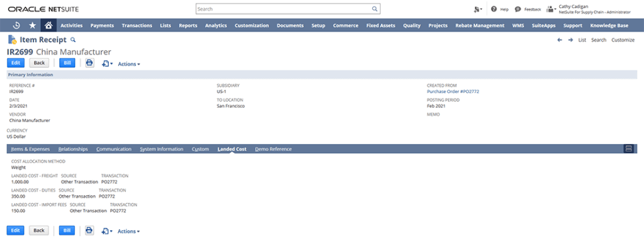Screen dimensions: 644x242
Task: Open the Create New menu icon in header
Action: pyautogui.click(x=478, y=9)
